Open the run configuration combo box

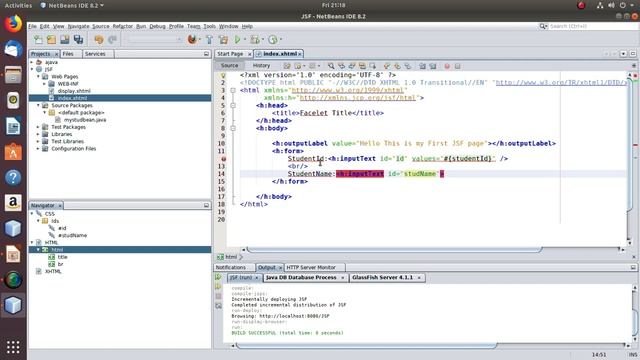(154, 40)
